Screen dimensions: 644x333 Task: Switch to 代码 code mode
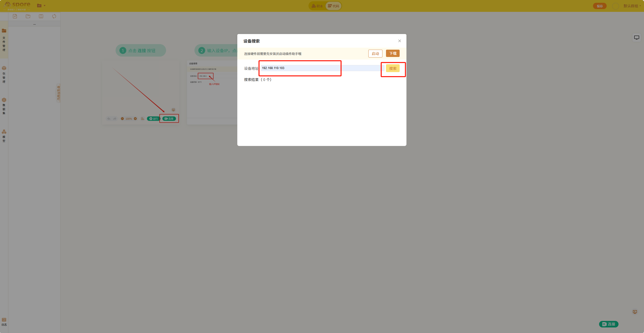point(333,6)
